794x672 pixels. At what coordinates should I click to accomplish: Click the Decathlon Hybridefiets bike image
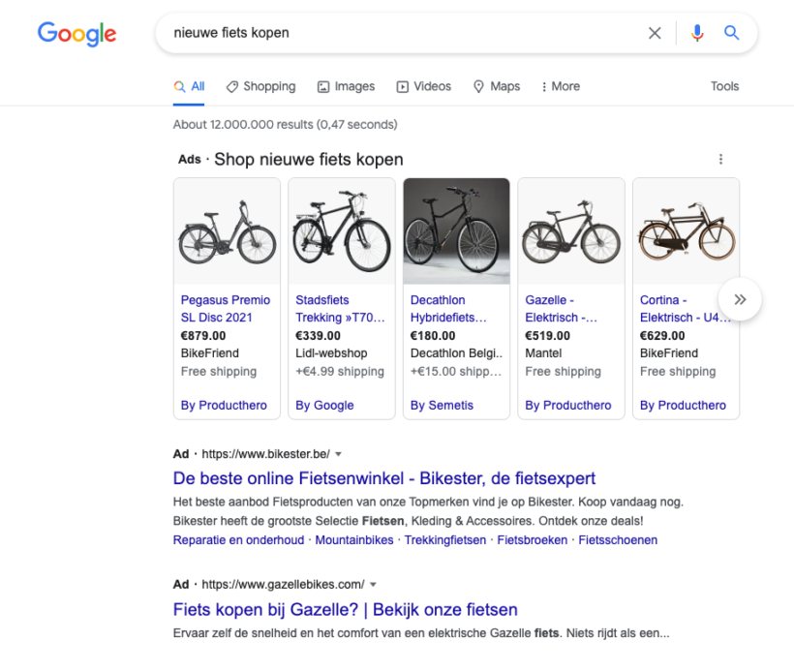(x=457, y=231)
